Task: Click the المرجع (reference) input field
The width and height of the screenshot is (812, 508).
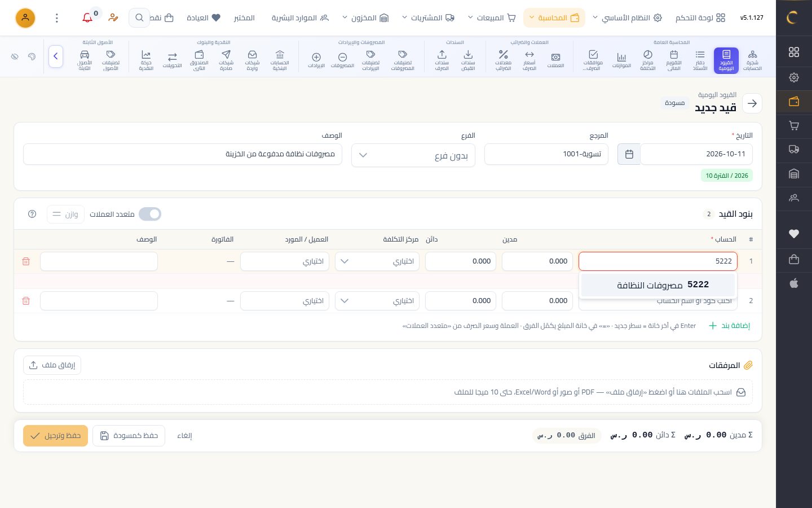Action: tap(546, 154)
